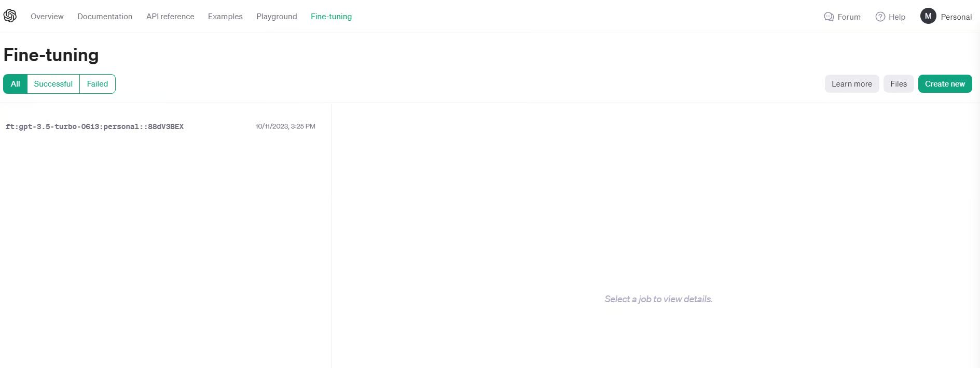
Task: Filter jobs by Successful
Action: pos(53,84)
